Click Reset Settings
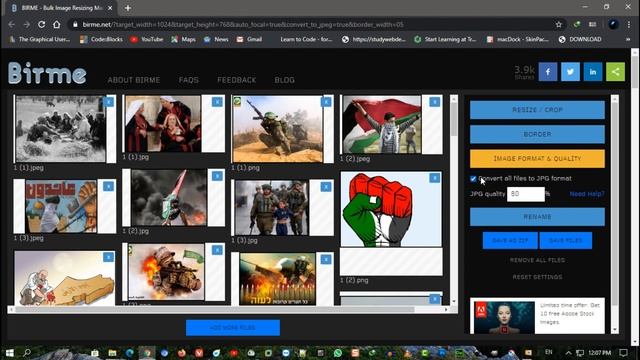 (537, 277)
